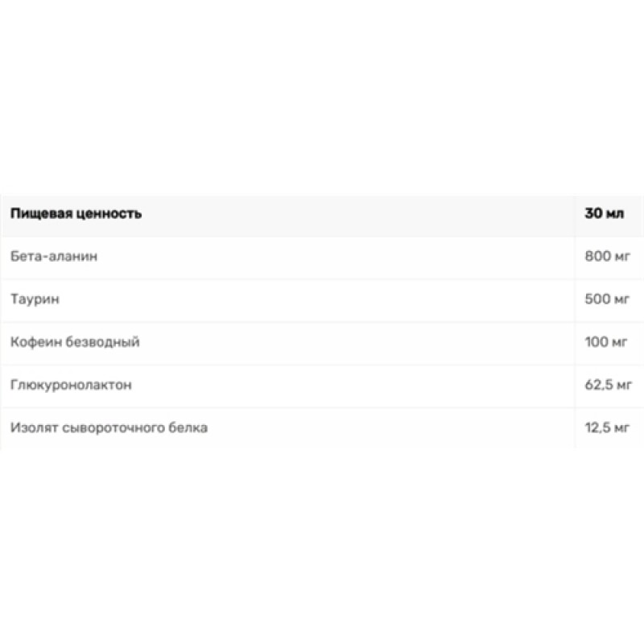Click the word "Пищевая" in the header
This screenshot has height=644, width=644.
tap(37, 214)
